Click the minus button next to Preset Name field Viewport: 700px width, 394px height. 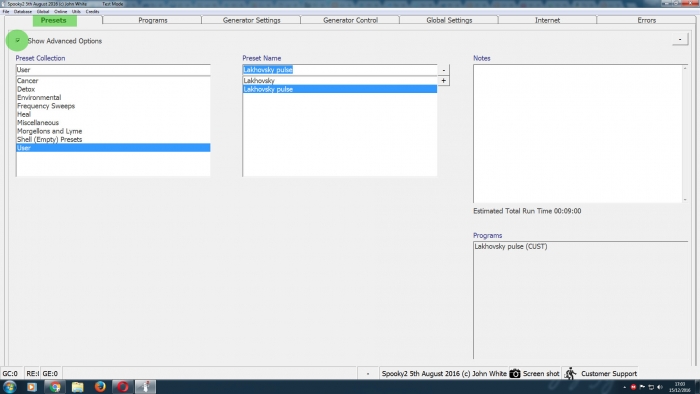pyautogui.click(x=443, y=70)
